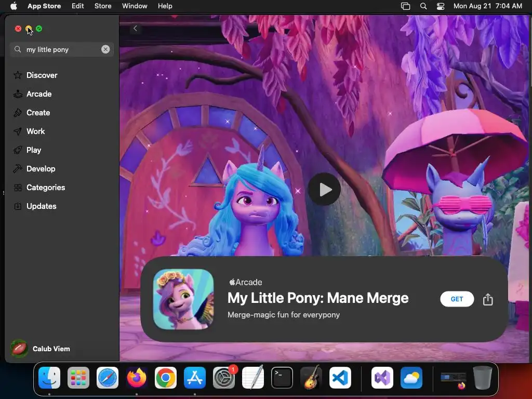Open Calub Viem account page
This screenshot has height=399, width=532.
[41, 349]
